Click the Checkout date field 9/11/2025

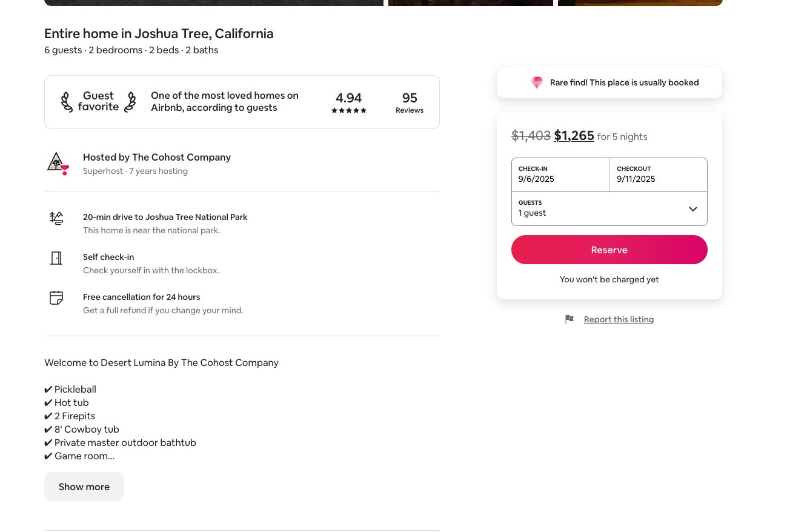[658, 175]
